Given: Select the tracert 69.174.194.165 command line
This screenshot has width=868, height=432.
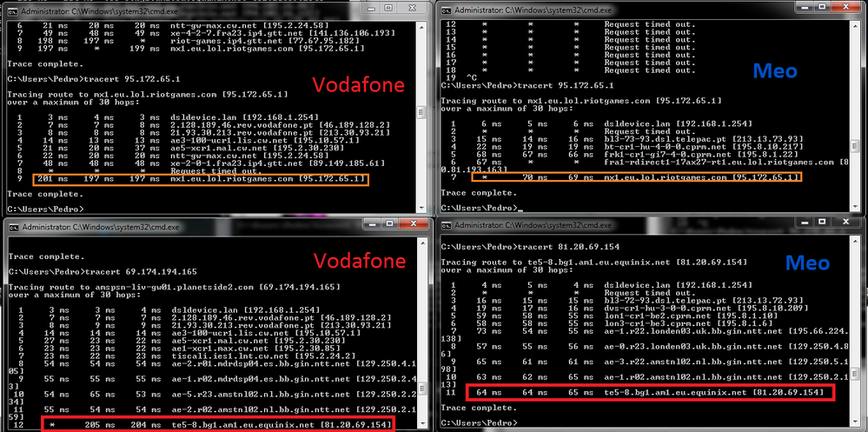Looking at the screenshot, I should click(x=103, y=272).
